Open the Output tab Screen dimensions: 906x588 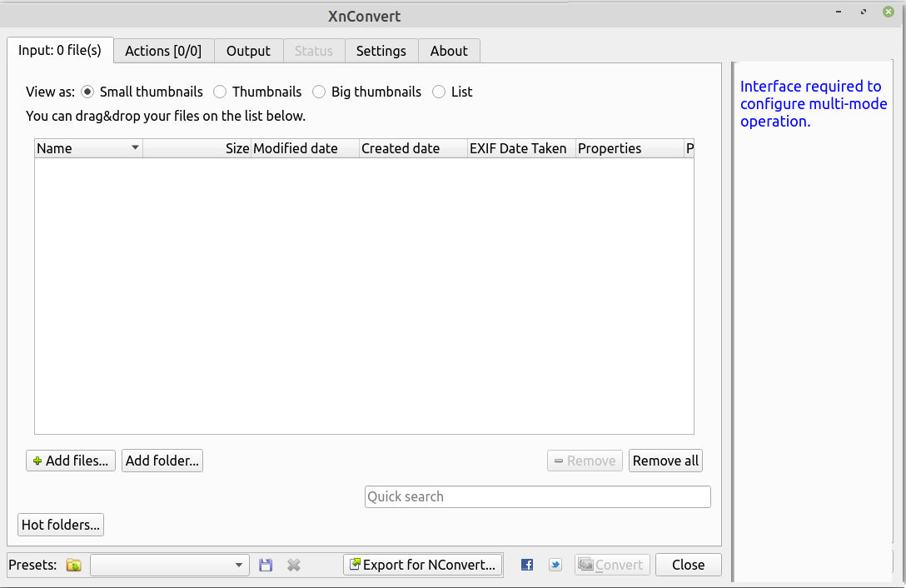coord(248,51)
